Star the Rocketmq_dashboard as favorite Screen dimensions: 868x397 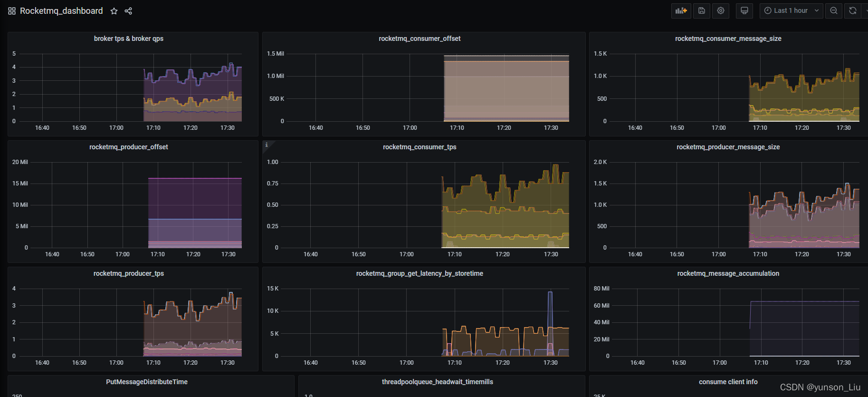tap(114, 11)
